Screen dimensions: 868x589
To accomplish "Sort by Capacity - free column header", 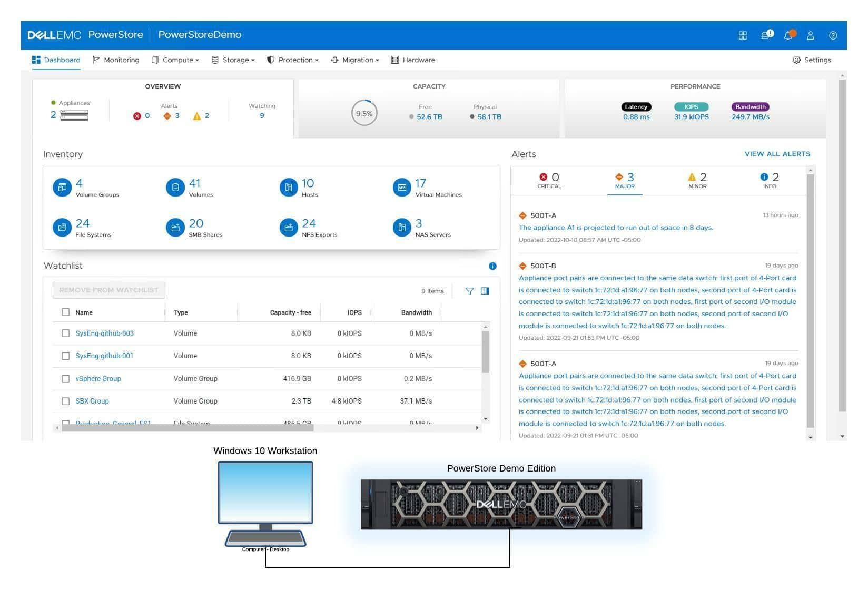I will [x=290, y=312].
